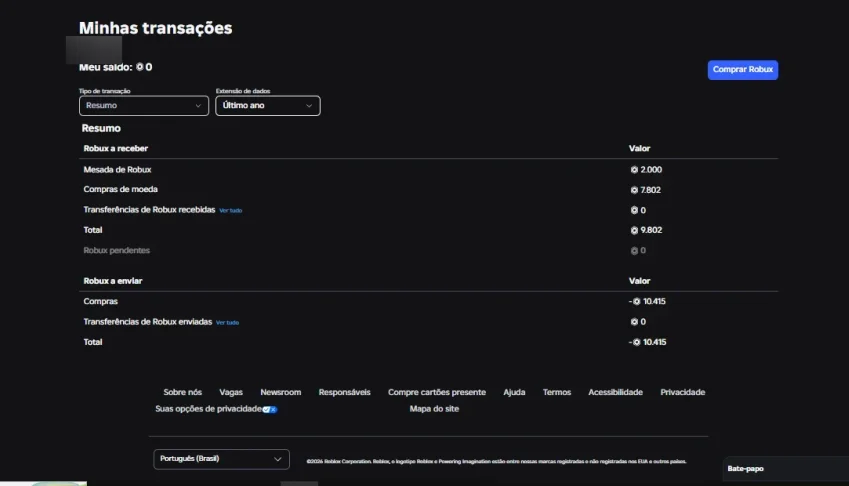Image resolution: width=849 pixels, height=486 pixels.
Task: Open Suas opções de privacidade link
Action: [208, 409]
